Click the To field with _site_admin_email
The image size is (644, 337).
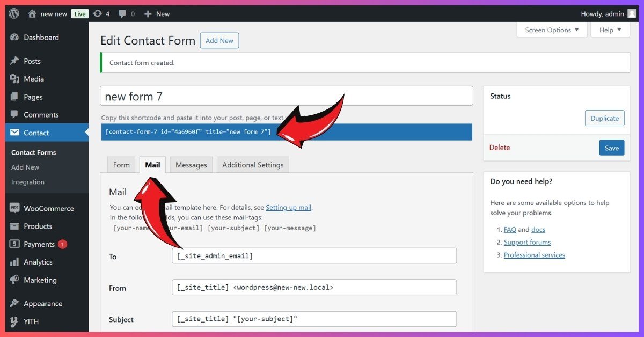point(314,256)
